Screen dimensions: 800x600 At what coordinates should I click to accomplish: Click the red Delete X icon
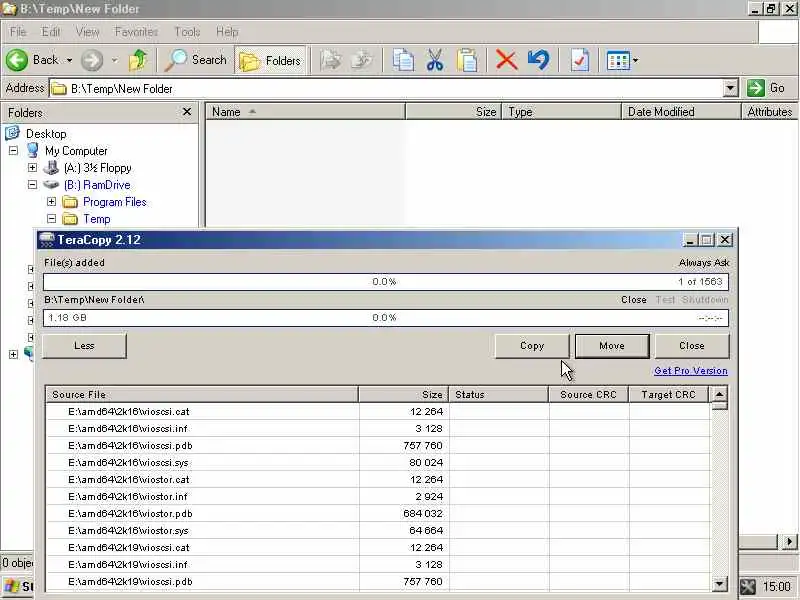(506, 60)
